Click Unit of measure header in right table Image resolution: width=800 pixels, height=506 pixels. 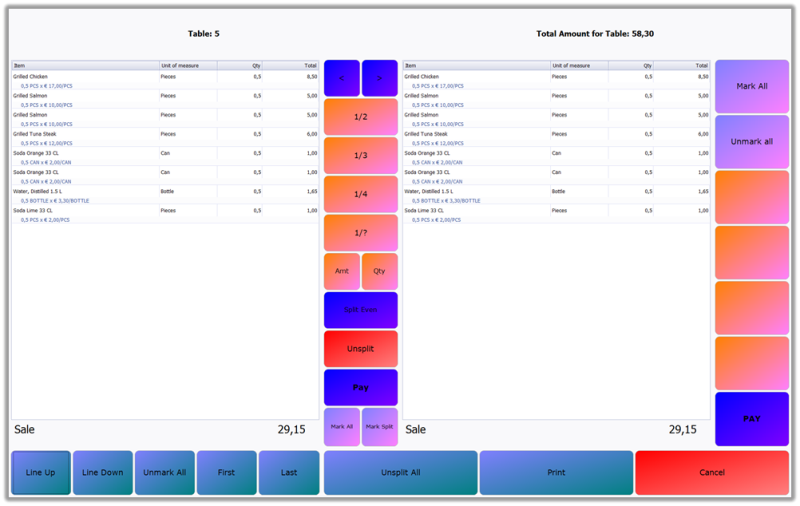tap(577, 65)
